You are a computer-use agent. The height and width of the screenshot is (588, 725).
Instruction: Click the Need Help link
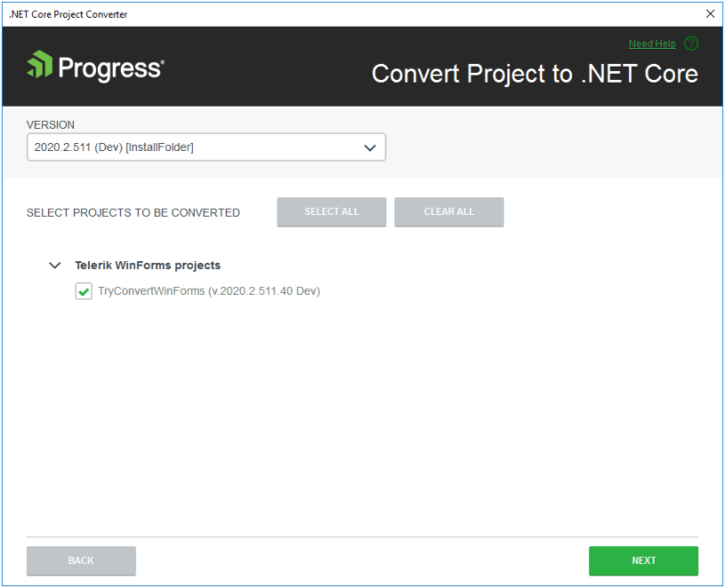(652, 44)
